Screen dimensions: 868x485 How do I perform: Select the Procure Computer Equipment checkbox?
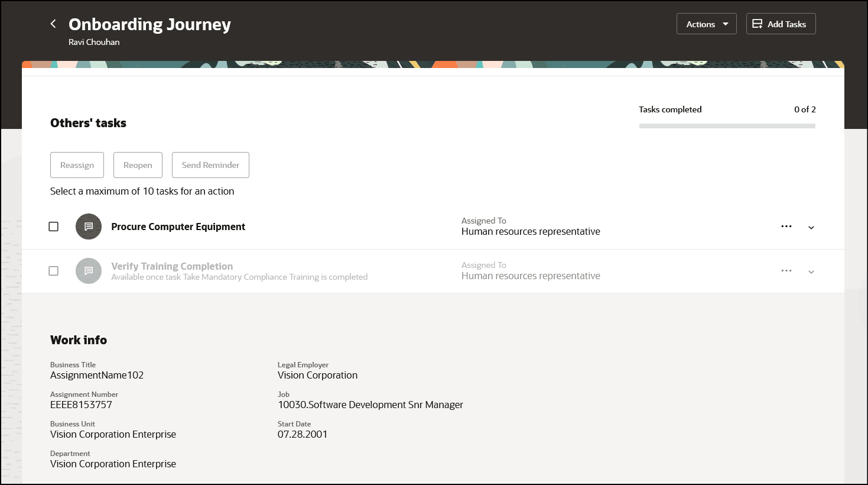[x=54, y=227]
